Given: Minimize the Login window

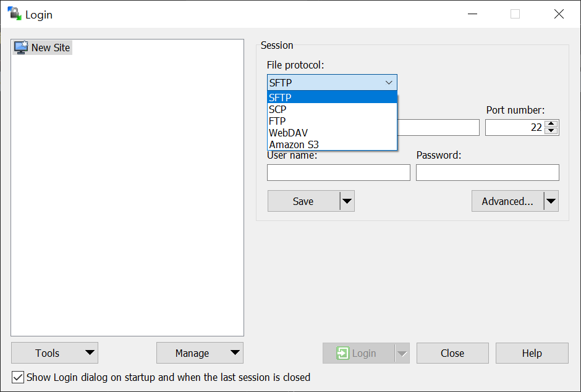Looking at the screenshot, I should pyautogui.click(x=472, y=14).
